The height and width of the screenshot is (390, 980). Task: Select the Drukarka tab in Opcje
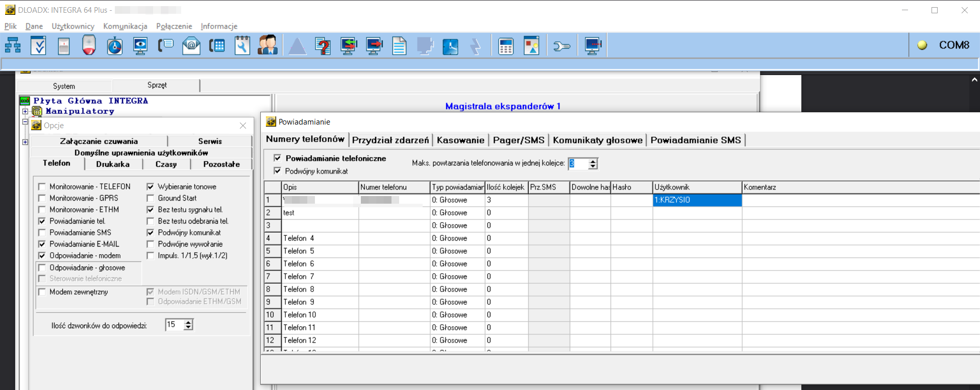(x=113, y=164)
